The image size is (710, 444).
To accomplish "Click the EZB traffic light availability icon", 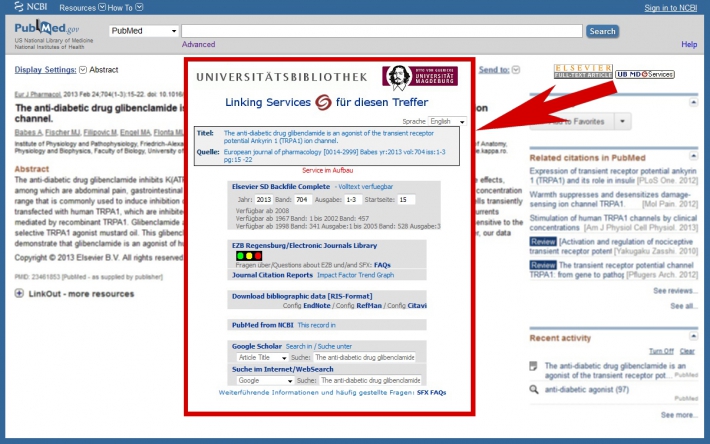I will 249,256.
